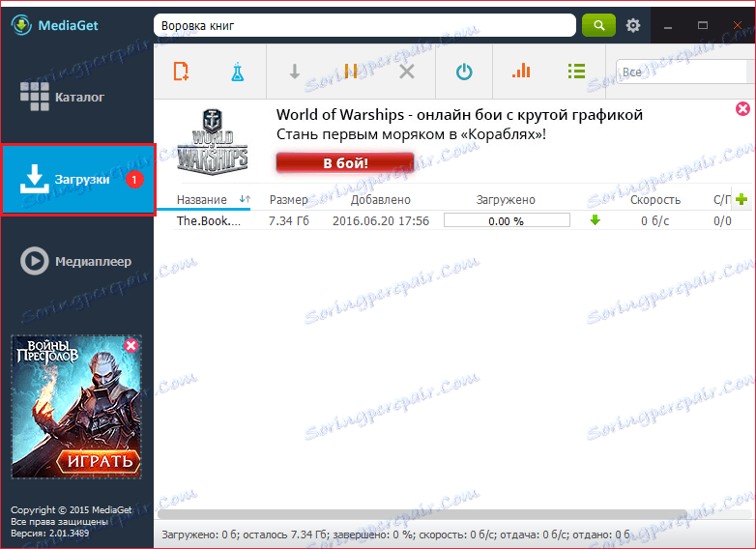Add a column with the green plus icon
Image resolution: width=756 pixels, height=549 pixels.
click(741, 199)
